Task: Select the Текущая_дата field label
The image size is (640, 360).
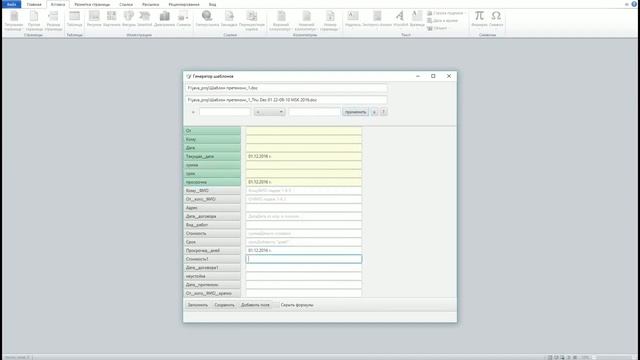Action: (x=212, y=156)
